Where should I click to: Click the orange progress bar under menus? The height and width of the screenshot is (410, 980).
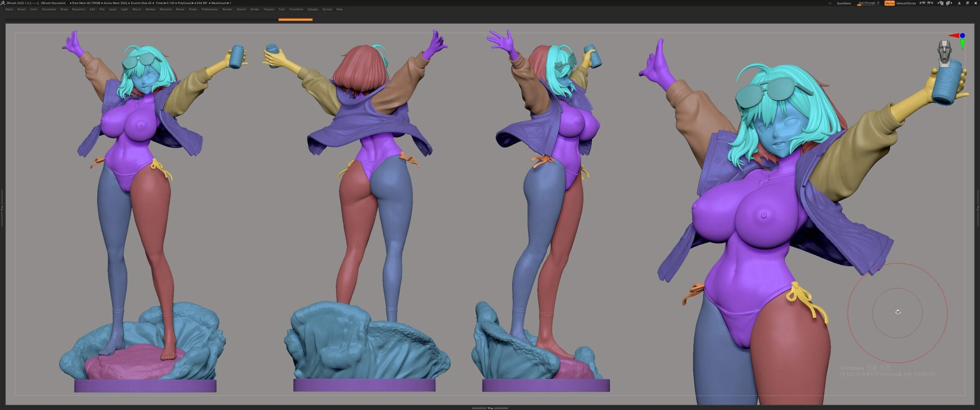295,20
